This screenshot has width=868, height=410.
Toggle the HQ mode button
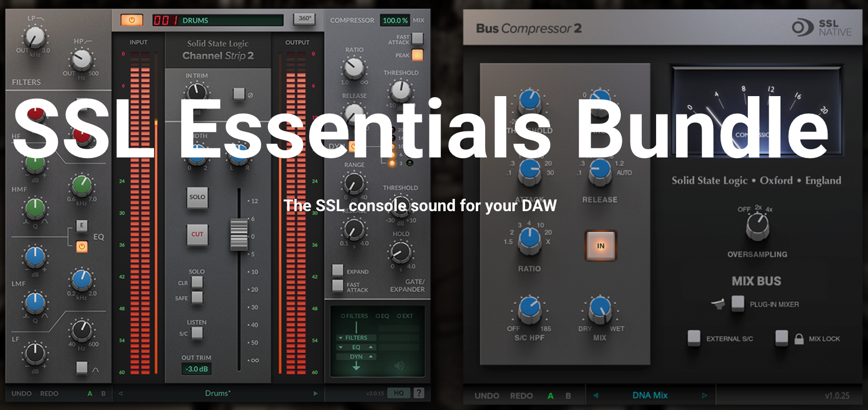pos(399,393)
